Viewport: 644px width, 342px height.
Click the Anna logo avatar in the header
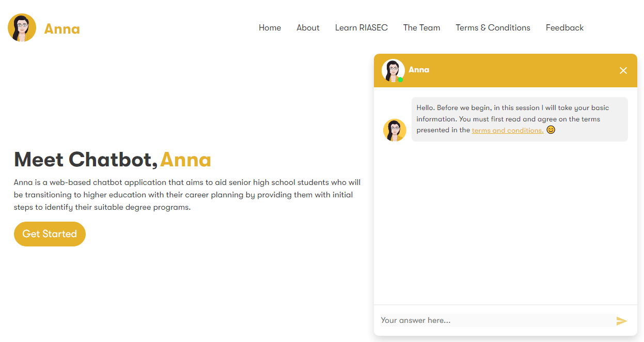(22, 27)
